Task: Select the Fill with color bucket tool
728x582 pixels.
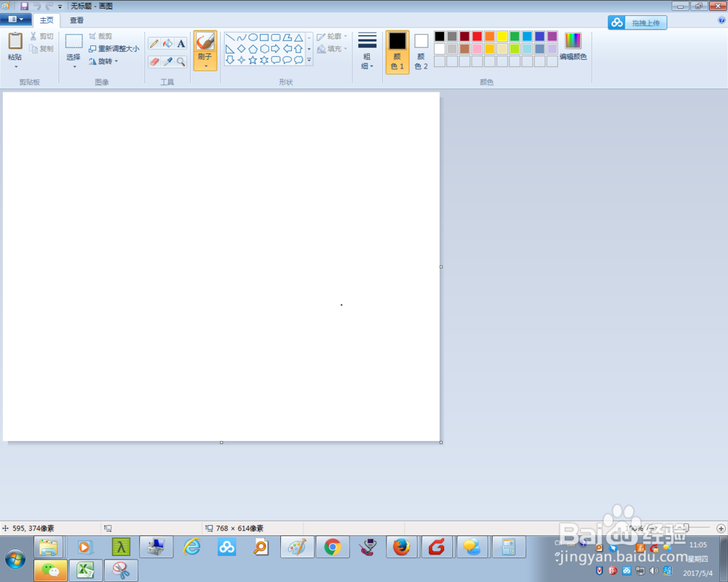Action: 167,44
